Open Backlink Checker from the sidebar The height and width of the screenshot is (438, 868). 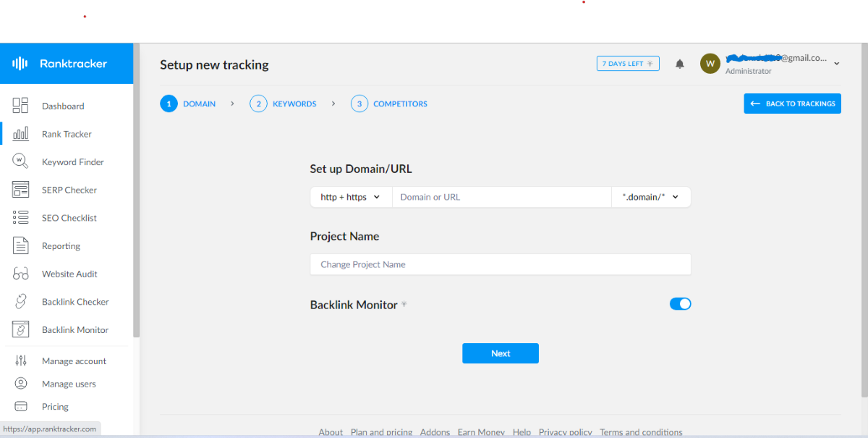point(75,302)
